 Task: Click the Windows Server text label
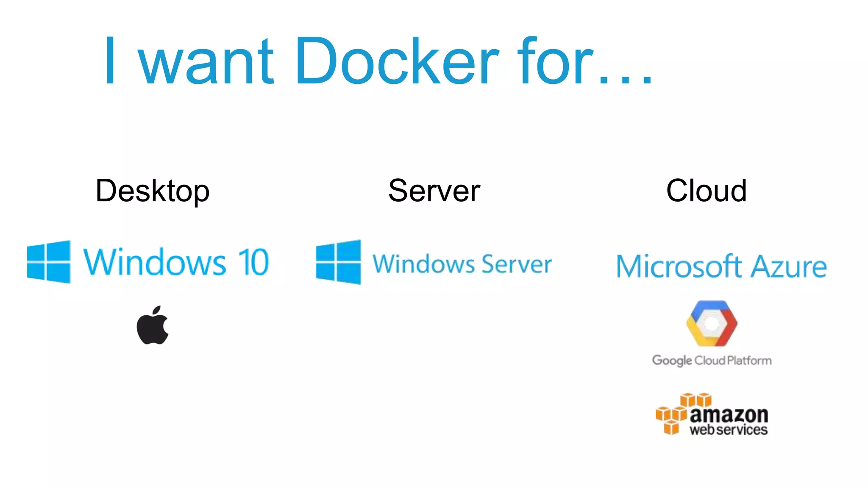point(462,264)
